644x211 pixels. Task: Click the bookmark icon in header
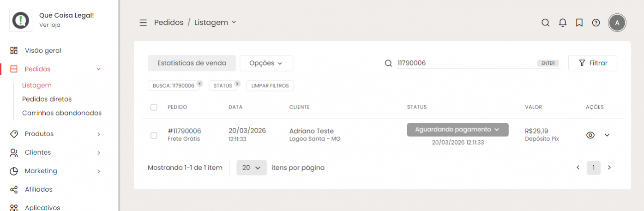point(579,23)
